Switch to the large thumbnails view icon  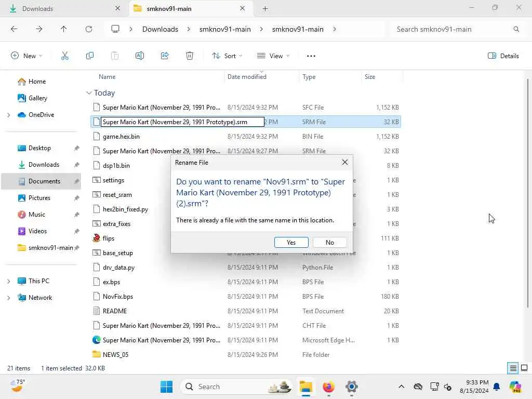524,368
